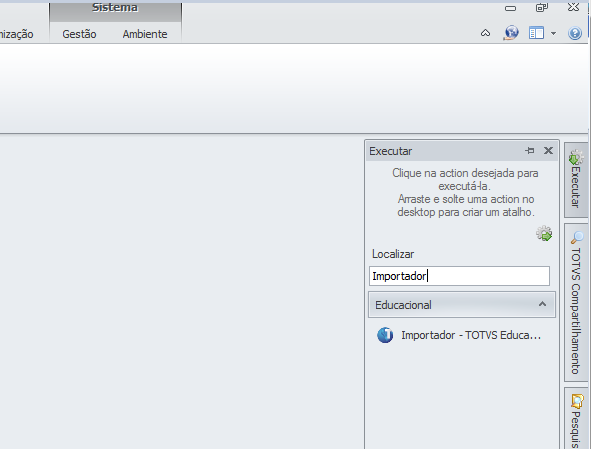This screenshot has width=591, height=449.
Task: Click the Importador action globe icon
Action: pyautogui.click(x=385, y=335)
